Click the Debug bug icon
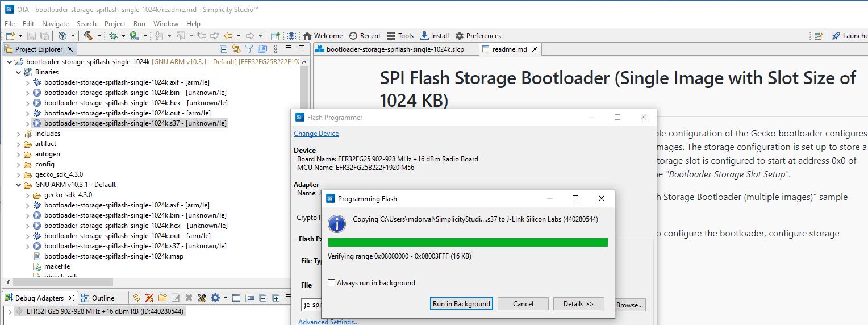This screenshot has height=325, width=868. pyautogui.click(x=113, y=36)
